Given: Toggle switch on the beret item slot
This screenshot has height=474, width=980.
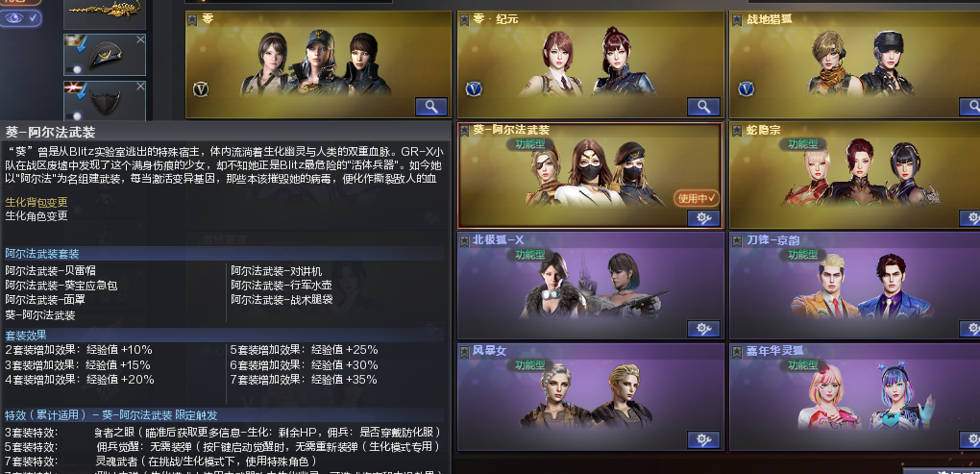Looking at the screenshot, I should tap(74, 69).
